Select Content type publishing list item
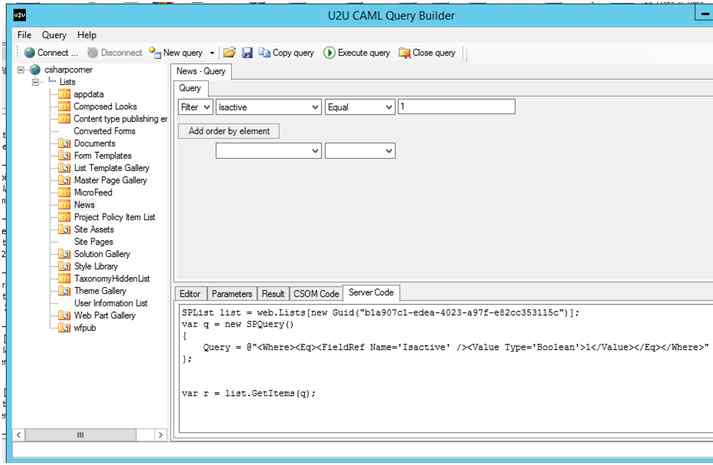Viewport: 713px width, 465px height. (121, 119)
